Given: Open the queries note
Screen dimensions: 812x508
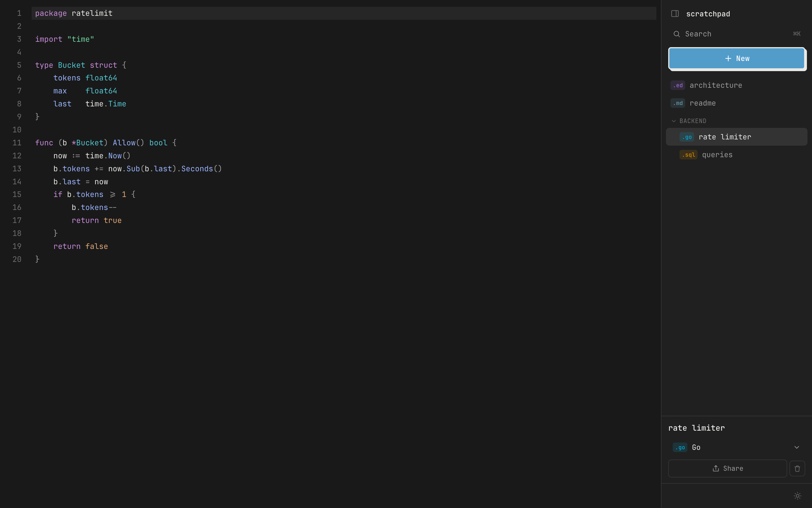Looking at the screenshot, I should pos(736,155).
